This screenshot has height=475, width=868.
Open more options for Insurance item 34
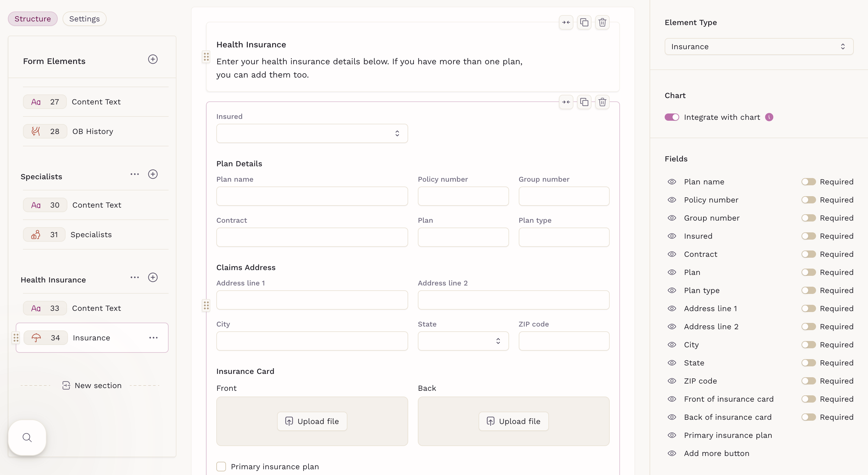[153, 338]
